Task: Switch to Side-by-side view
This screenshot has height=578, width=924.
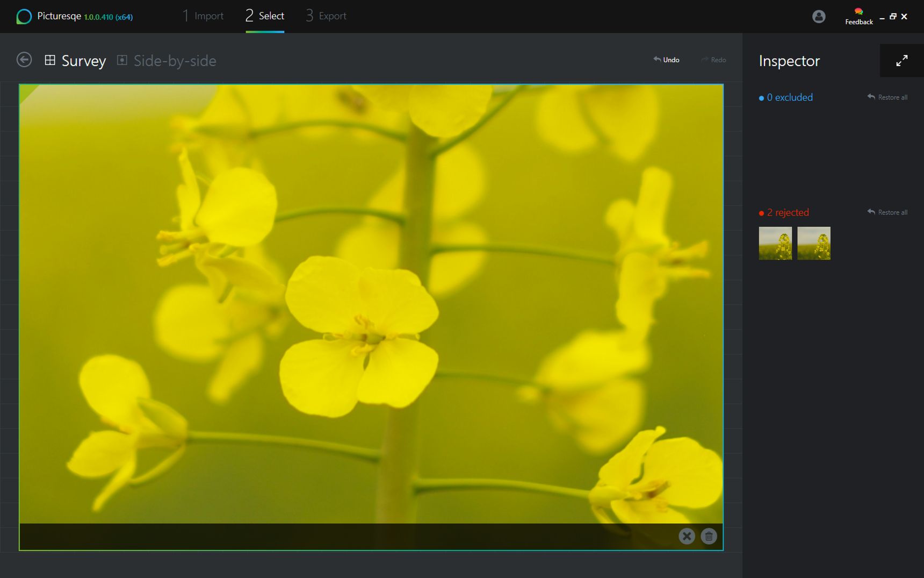Action: coord(167,61)
